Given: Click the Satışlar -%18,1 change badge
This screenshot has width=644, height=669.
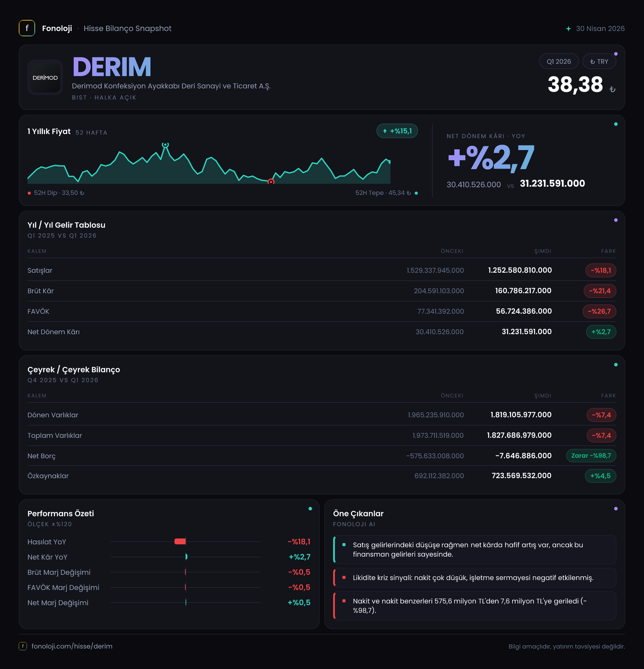Looking at the screenshot, I should 601,270.
